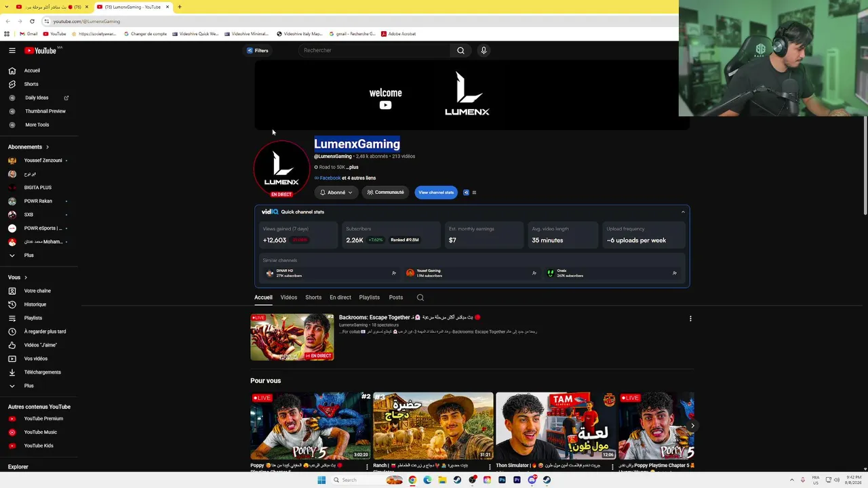This screenshot has height=488, width=868.
Task: Select the En direct channel tab
Action: (340, 298)
